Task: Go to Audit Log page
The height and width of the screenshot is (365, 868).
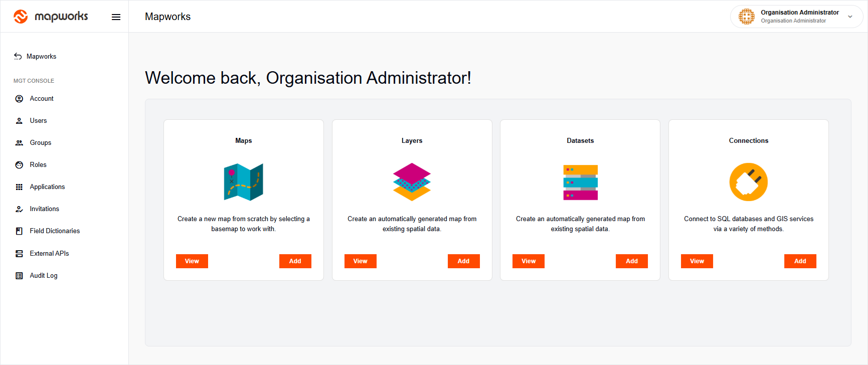Action: coord(44,276)
